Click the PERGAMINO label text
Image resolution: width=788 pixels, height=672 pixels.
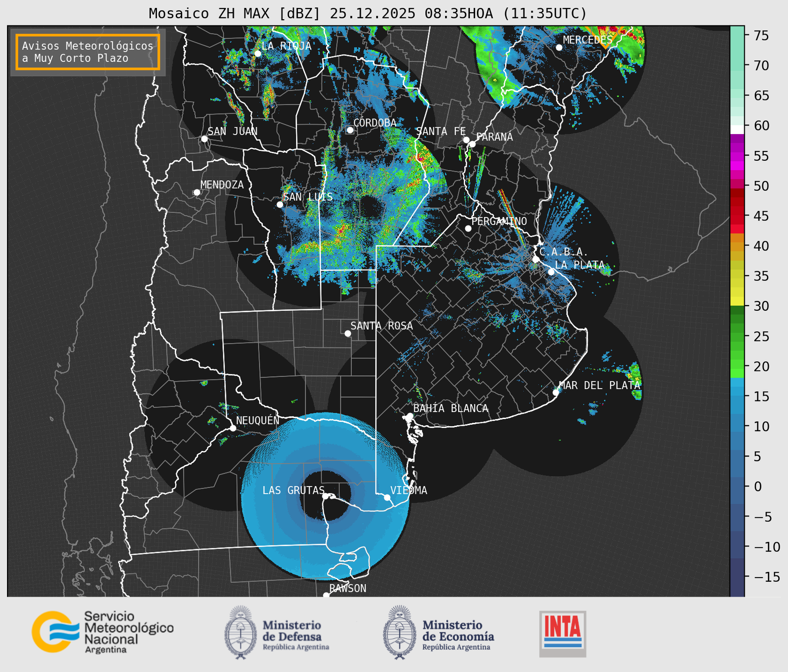(499, 221)
